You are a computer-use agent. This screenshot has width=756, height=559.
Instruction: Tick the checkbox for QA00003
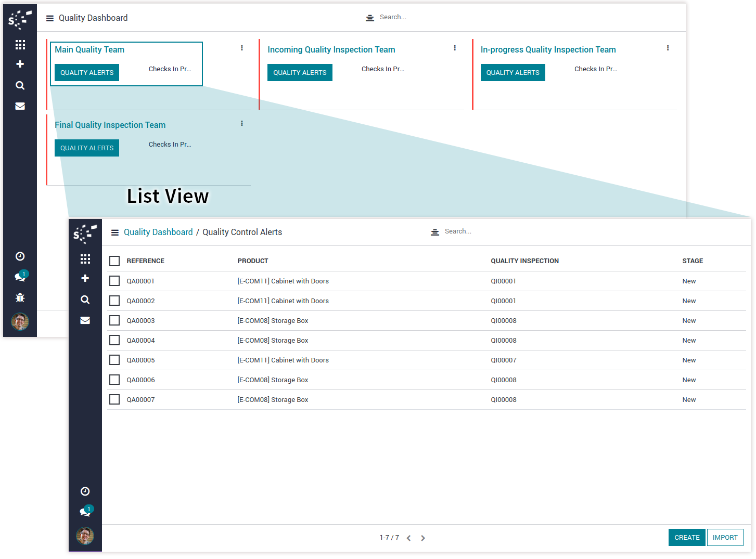[114, 321]
